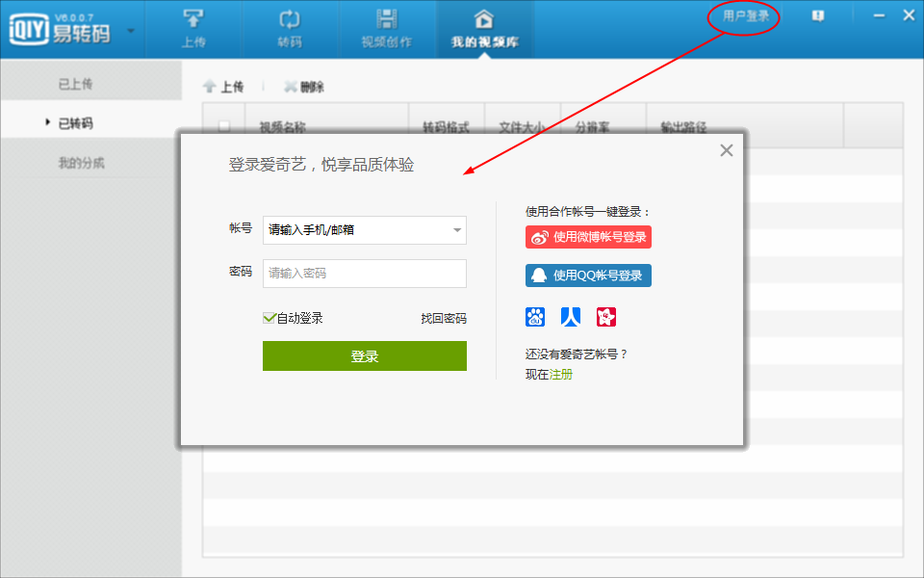
Task: Switch to the 我的视频库 tab
Action: (x=484, y=28)
